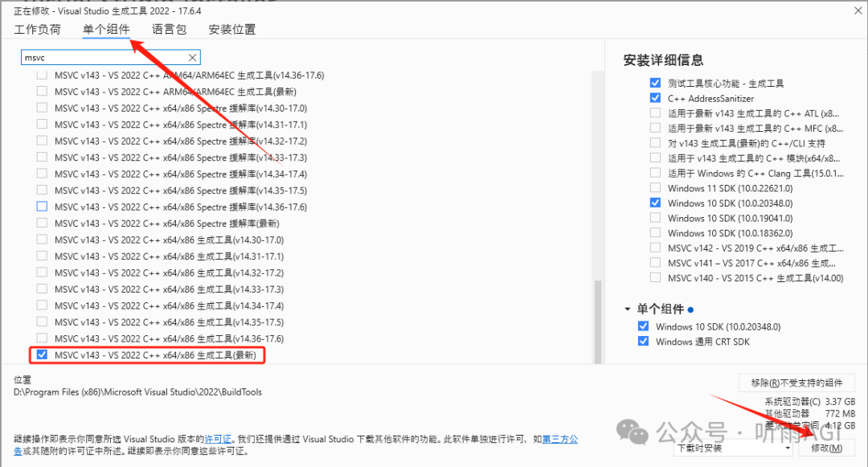
Task: Check Windows 10 SDK (10.0.18362.0)
Action: pyautogui.click(x=656, y=232)
